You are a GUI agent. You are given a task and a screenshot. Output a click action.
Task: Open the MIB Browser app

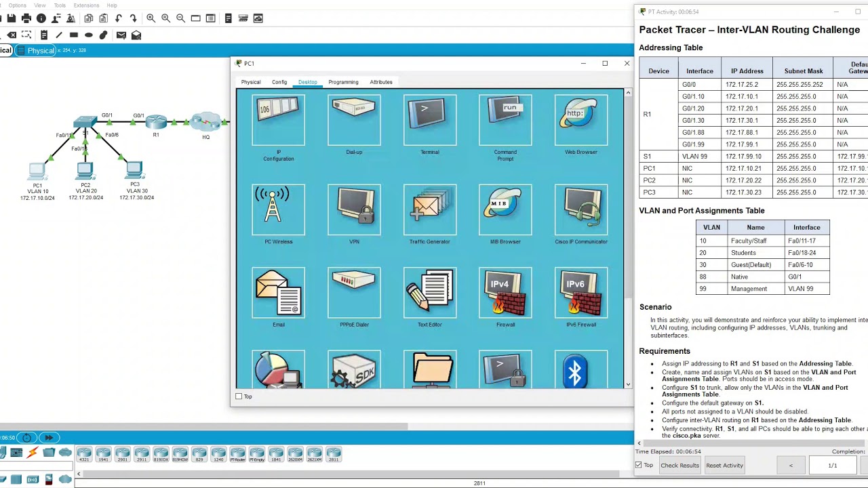click(505, 210)
